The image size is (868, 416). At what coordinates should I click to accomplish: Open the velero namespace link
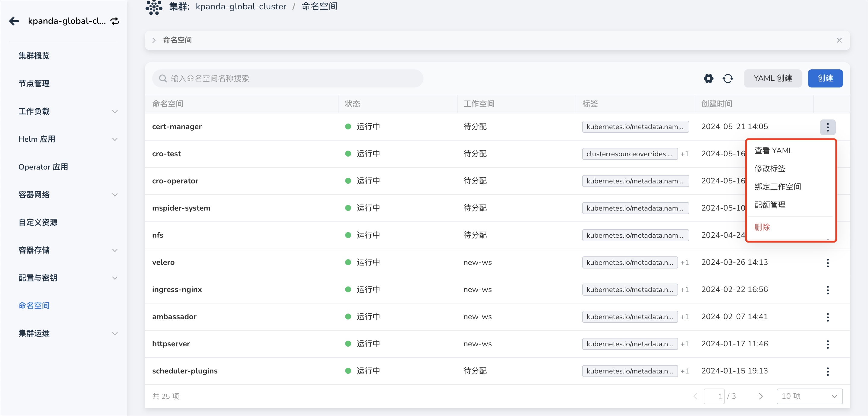[163, 262]
